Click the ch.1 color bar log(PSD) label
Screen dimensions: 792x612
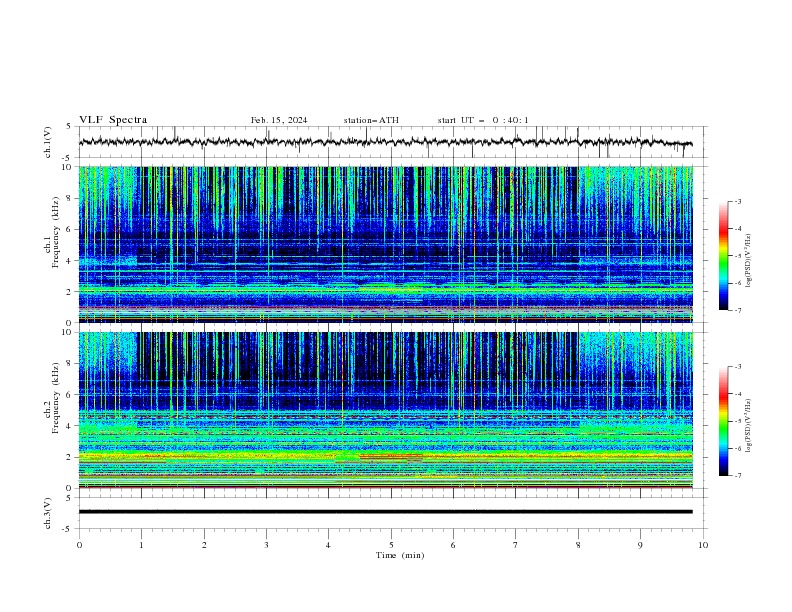(749, 261)
